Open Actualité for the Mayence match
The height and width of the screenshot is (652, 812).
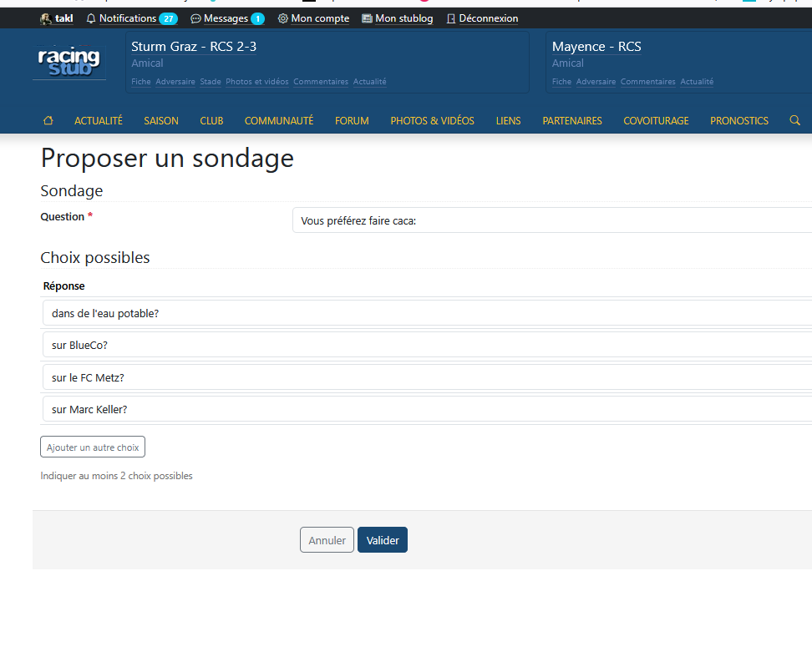[x=697, y=82]
